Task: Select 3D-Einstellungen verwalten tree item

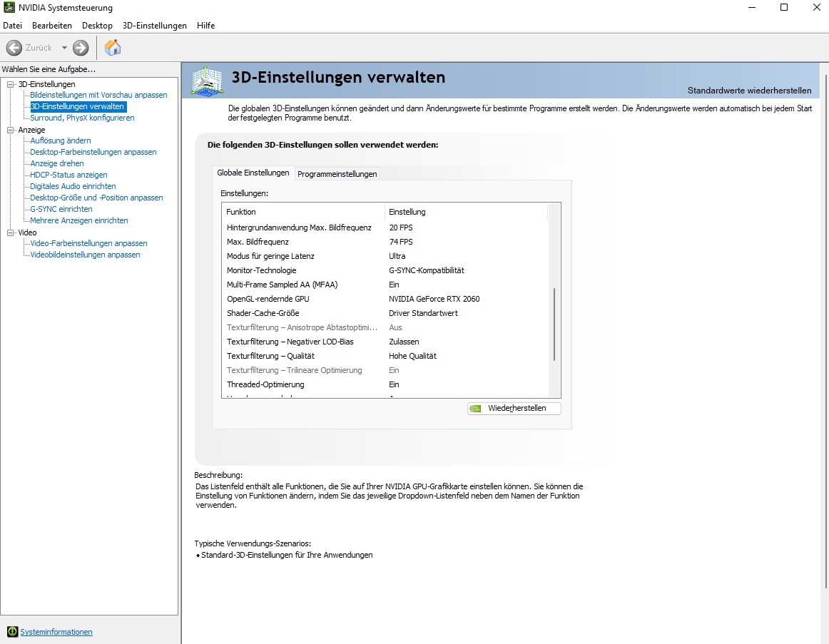Action: pyautogui.click(x=78, y=106)
